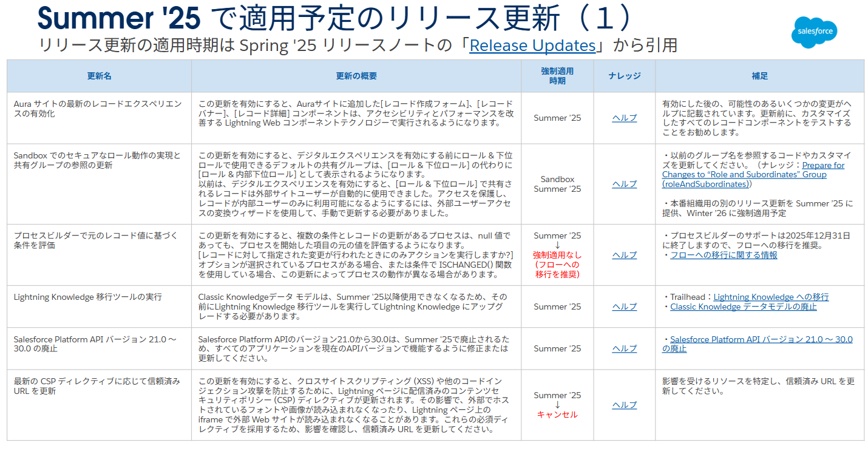This screenshot has width=868, height=451.
Task: Select the Lightning Knowledge 移行ツールの実行 cell
Action: coord(99,307)
